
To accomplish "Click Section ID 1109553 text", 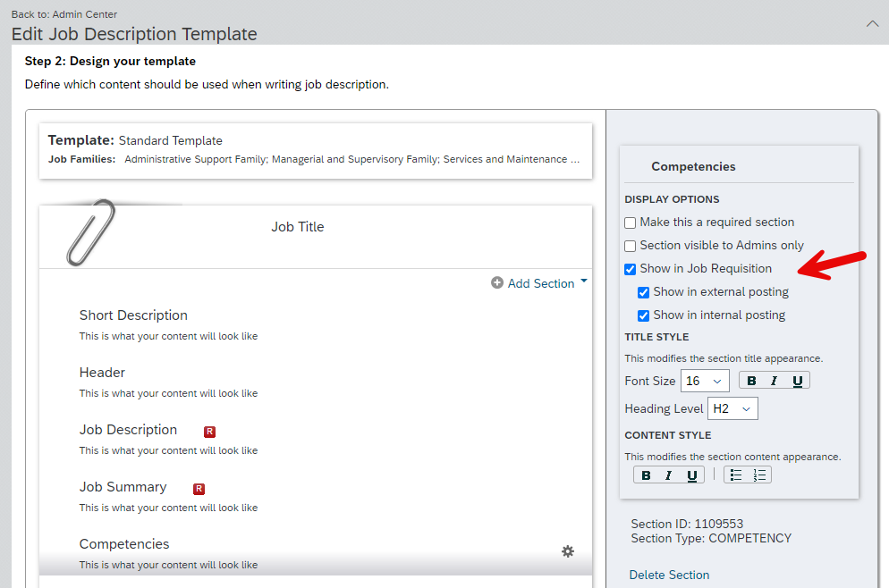I will click(687, 524).
